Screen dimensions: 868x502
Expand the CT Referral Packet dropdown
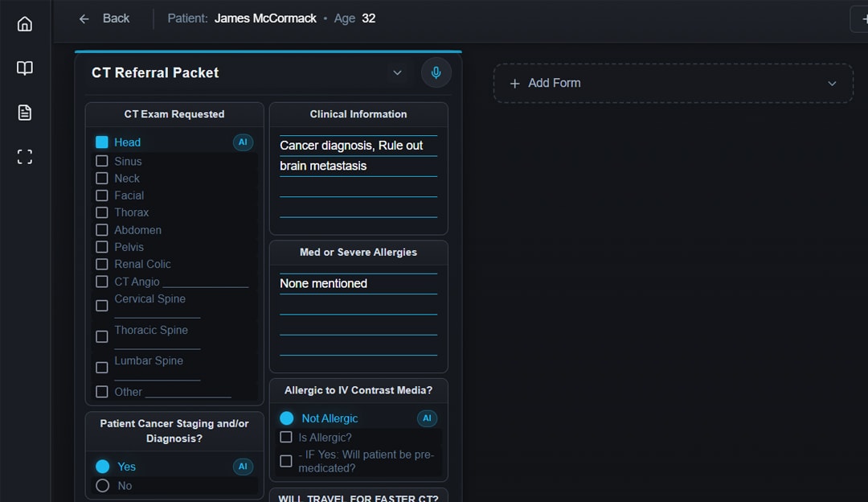coord(397,72)
